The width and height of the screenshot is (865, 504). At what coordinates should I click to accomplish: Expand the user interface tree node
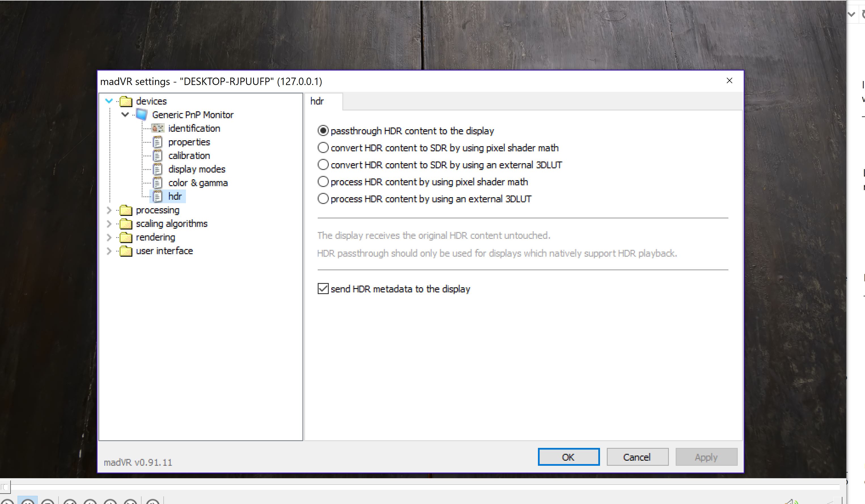pyautogui.click(x=109, y=251)
